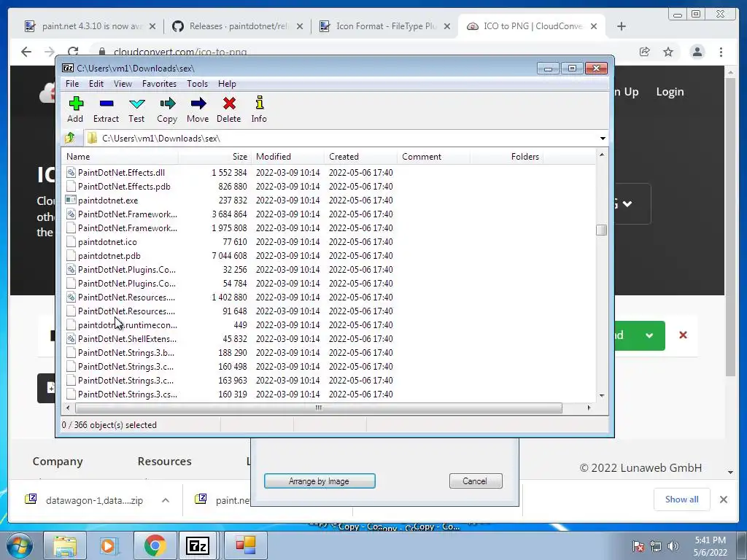Select the PaintDotNet.Effects.dll file icon
This screenshot has height=560, width=747.
[x=71, y=172]
